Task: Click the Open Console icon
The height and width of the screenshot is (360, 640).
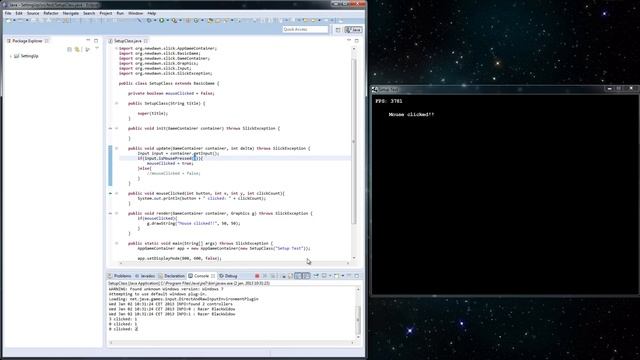Action: [336, 276]
